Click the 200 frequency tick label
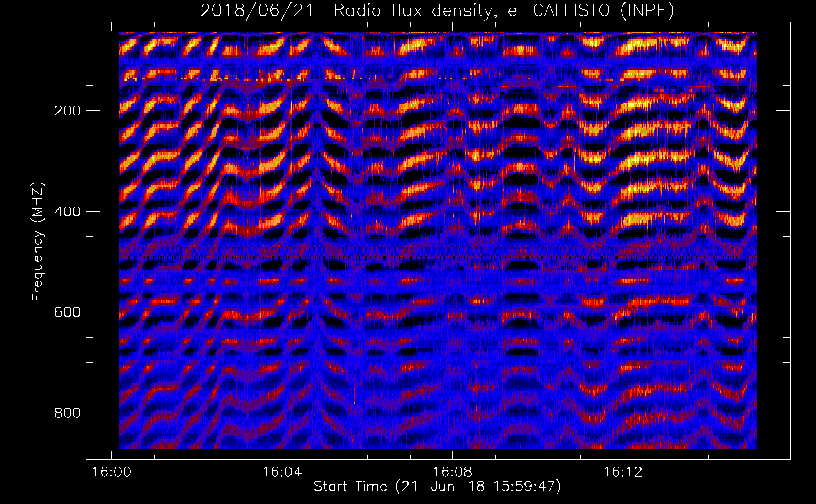The image size is (816, 504). tap(68, 111)
